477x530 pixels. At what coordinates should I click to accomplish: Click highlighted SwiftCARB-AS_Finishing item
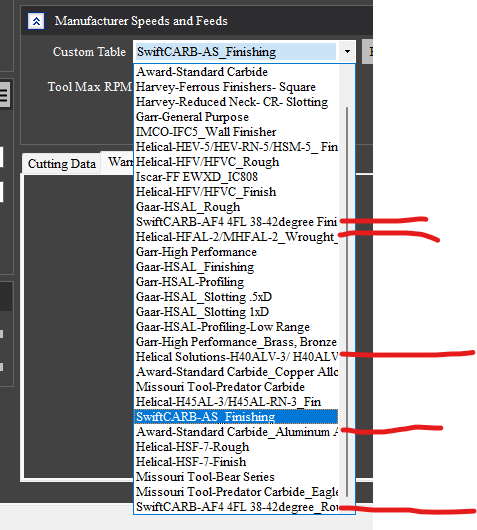point(236,417)
